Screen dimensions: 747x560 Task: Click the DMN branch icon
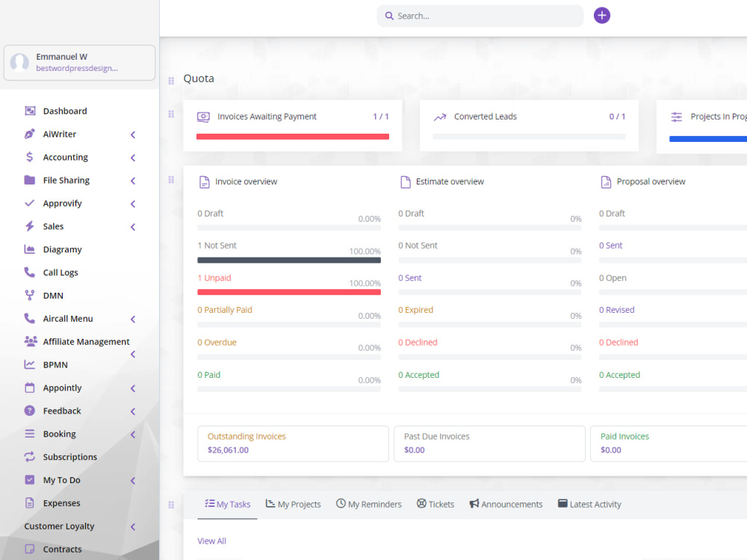tap(30, 295)
